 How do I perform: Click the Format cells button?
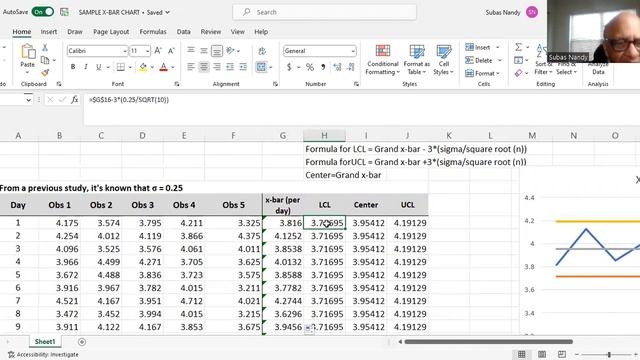(482, 73)
